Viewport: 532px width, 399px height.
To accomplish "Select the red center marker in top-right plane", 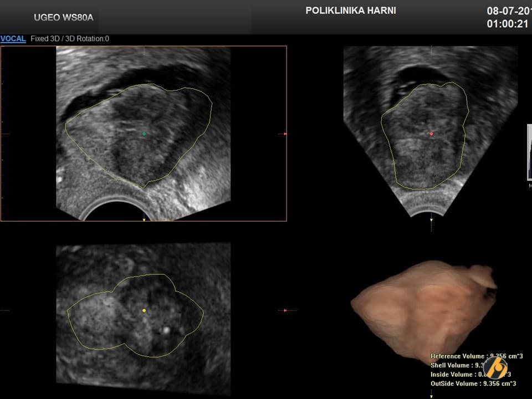I will click(x=431, y=134).
